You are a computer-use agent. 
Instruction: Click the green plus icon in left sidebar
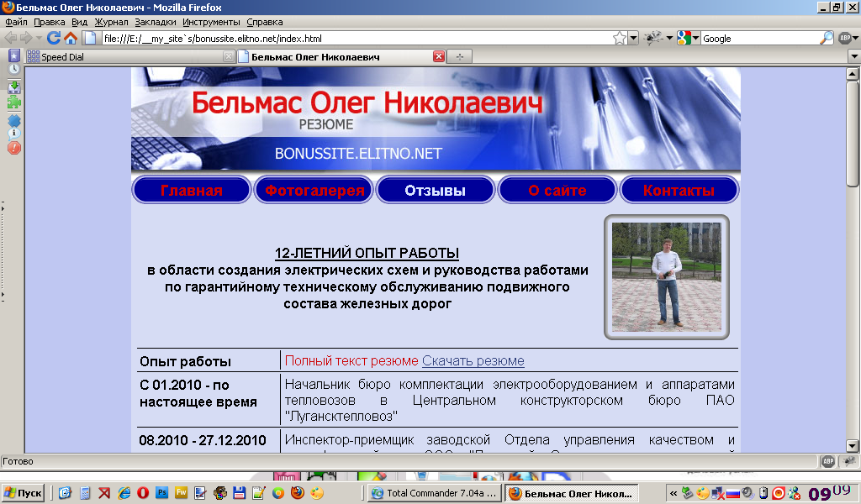pyautogui.click(x=13, y=102)
